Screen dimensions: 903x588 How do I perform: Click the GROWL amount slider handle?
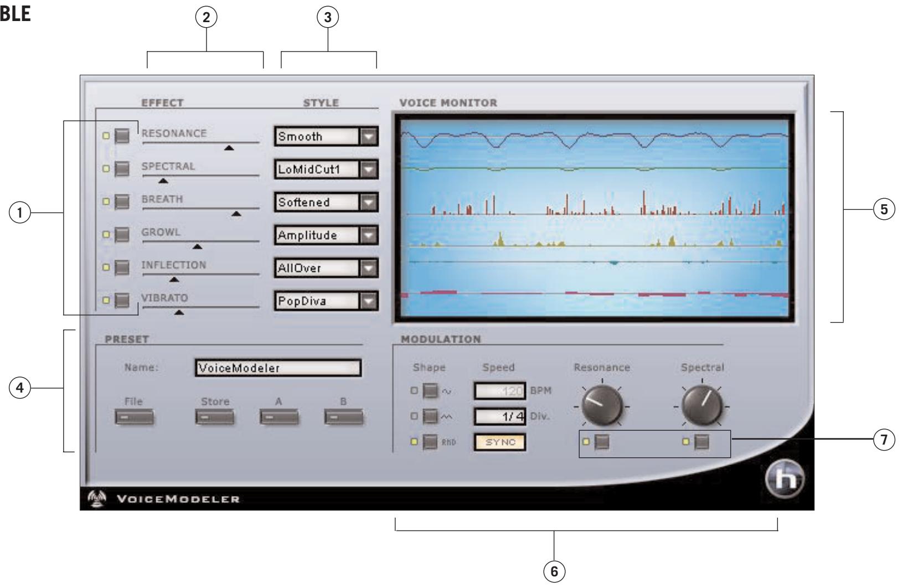click(197, 246)
